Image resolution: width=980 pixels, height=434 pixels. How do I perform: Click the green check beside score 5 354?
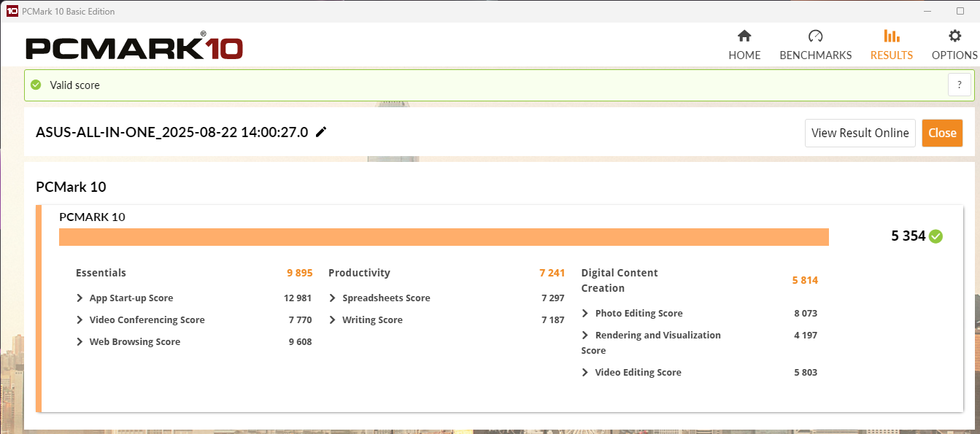coord(935,236)
